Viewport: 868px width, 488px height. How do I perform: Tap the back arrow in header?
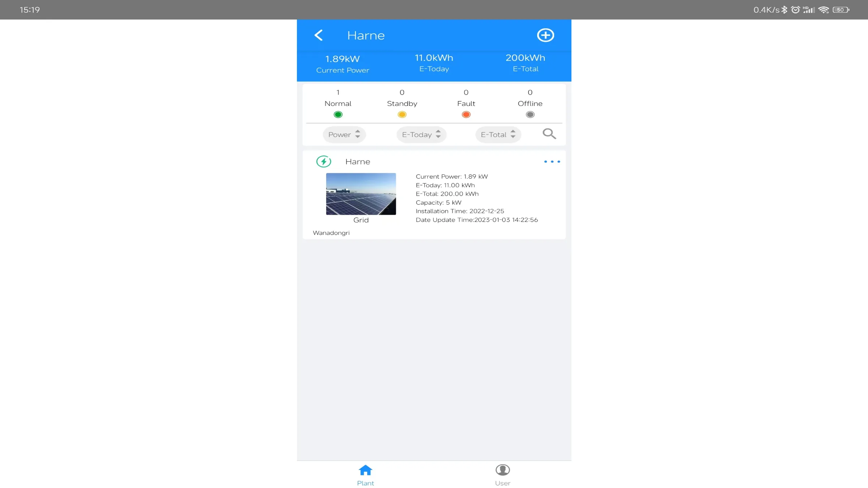(318, 35)
